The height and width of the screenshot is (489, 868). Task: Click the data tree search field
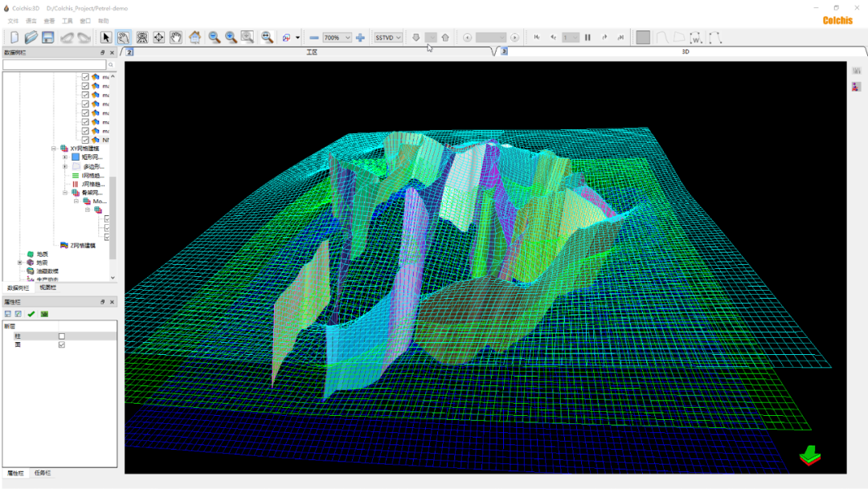coord(54,64)
